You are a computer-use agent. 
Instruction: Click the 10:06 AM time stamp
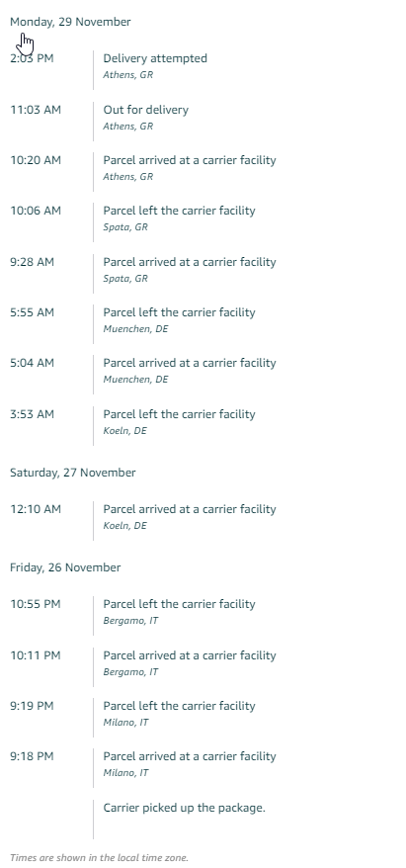pyautogui.click(x=36, y=211)
